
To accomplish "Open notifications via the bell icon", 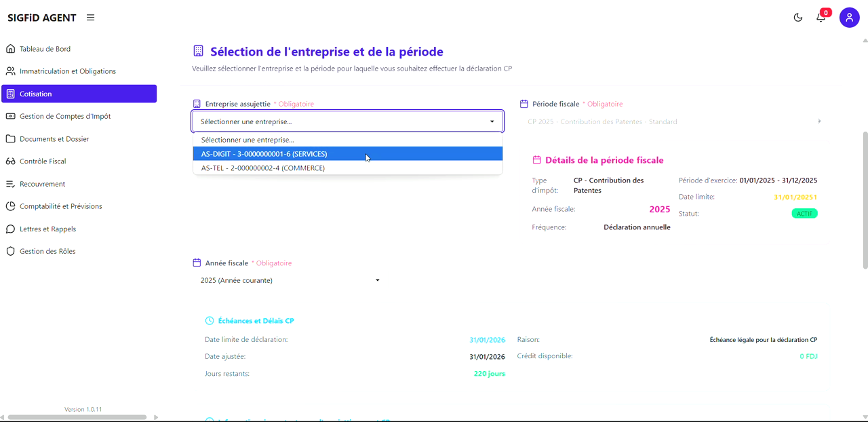I will [x=821, y=18].
